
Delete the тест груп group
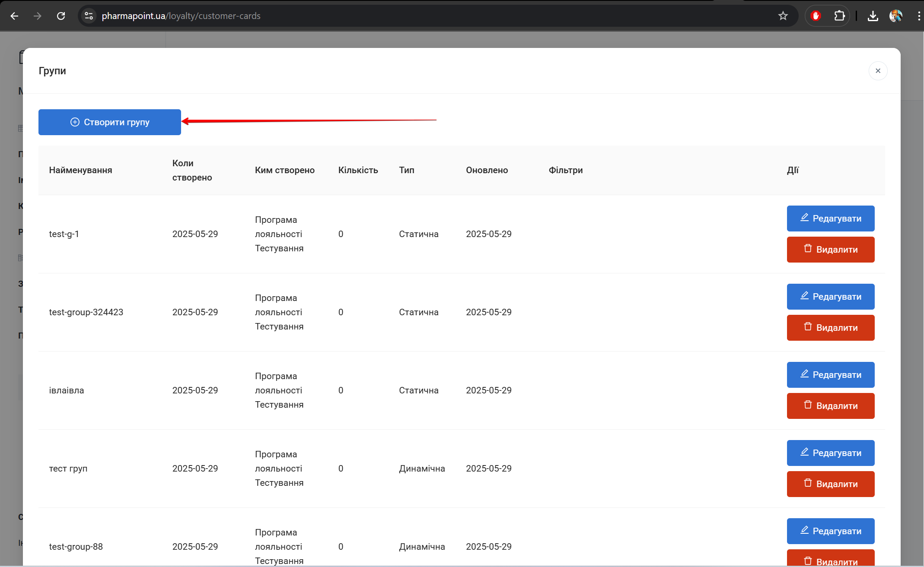[830, 484]
